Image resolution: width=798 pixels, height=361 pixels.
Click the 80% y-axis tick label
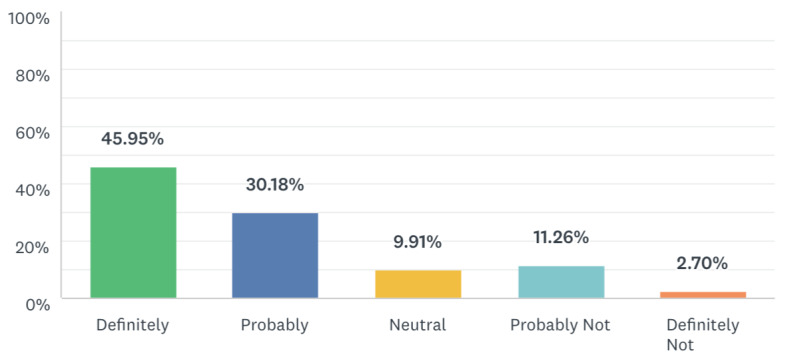pyautogui.click(x=32, y=76)
